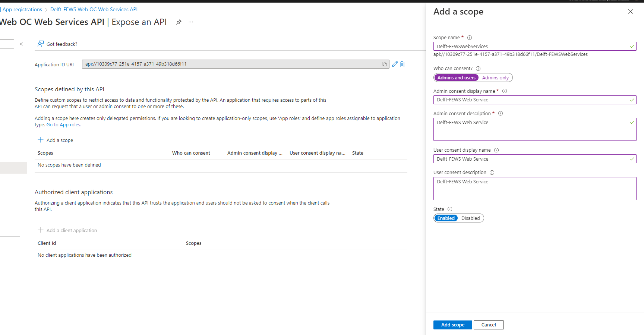Click Admin consent display name field
The width and height of the screenshot is (644, 335).
pyautogui.click(x=535, y=100)
